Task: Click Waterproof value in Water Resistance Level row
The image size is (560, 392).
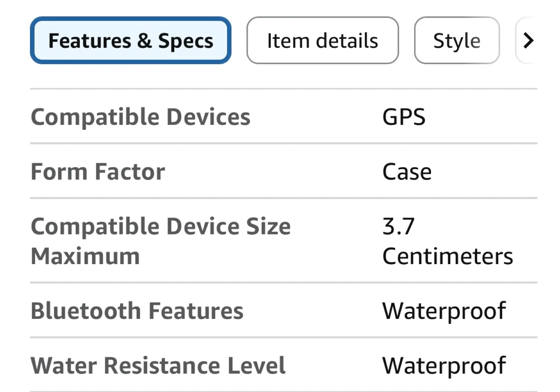Action: [x=444, y=366]
